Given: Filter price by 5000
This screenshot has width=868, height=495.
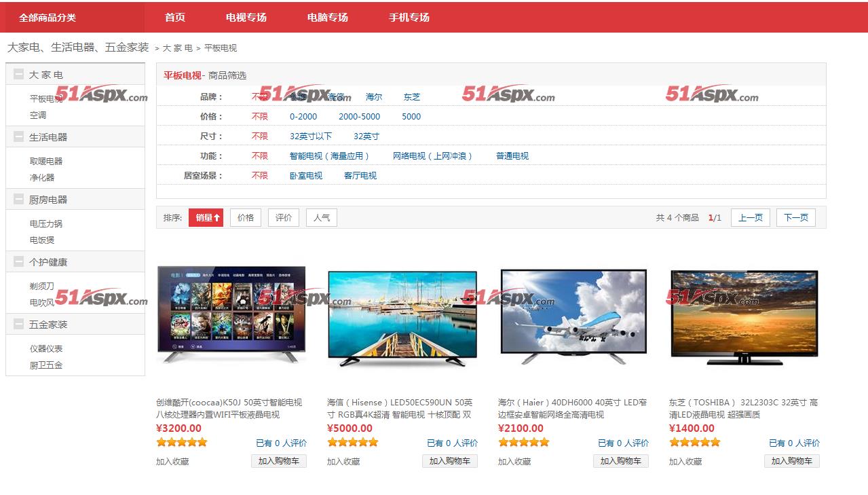Looking at the screenshot, I should click(x=411, y=117).
